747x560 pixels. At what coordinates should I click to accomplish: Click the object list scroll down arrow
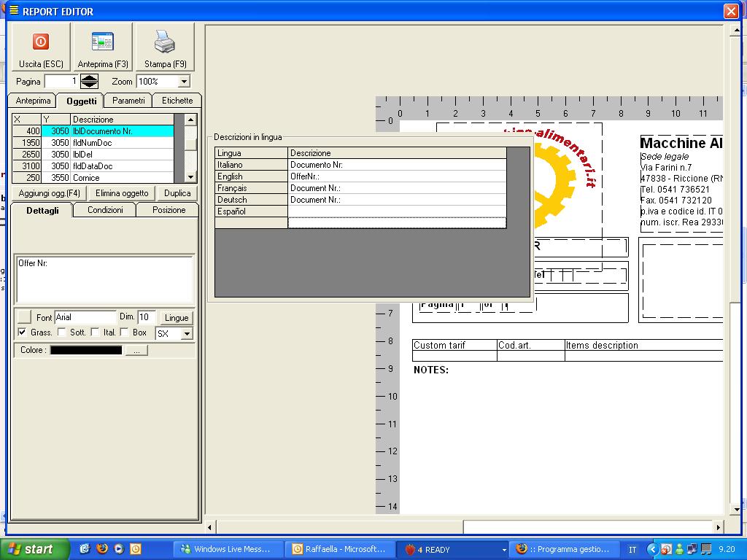(190, 177)
